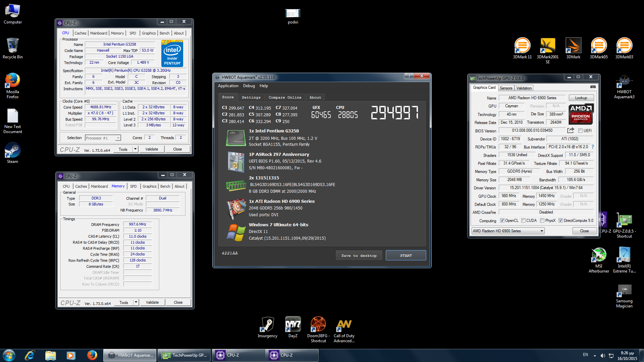Launch Intel Extreme Tuning shortcut
This screenshot has width=644, height=362.
tap(624, 260)
